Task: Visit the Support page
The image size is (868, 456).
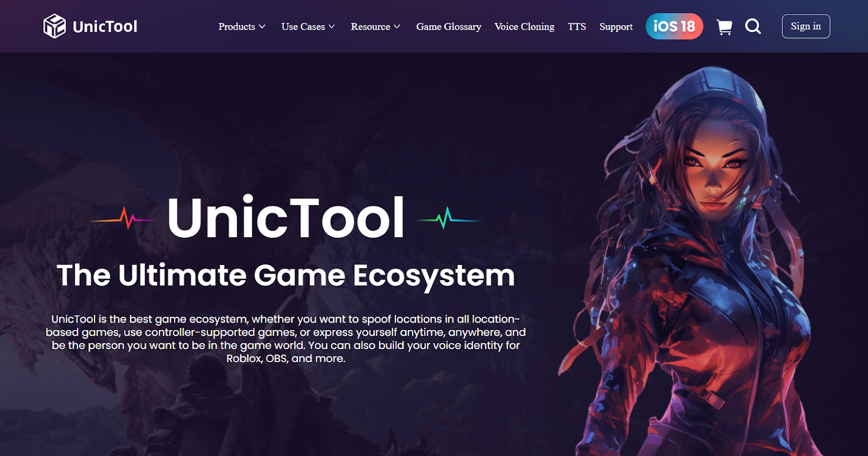Action: [616, 27]
